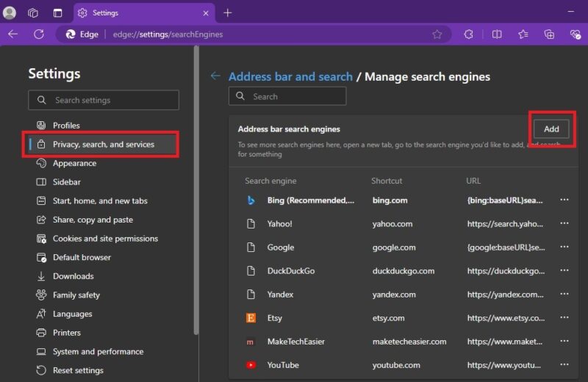Open the profile avatar icon
This screenshot has height=382, width=588.
pos(10,12)
